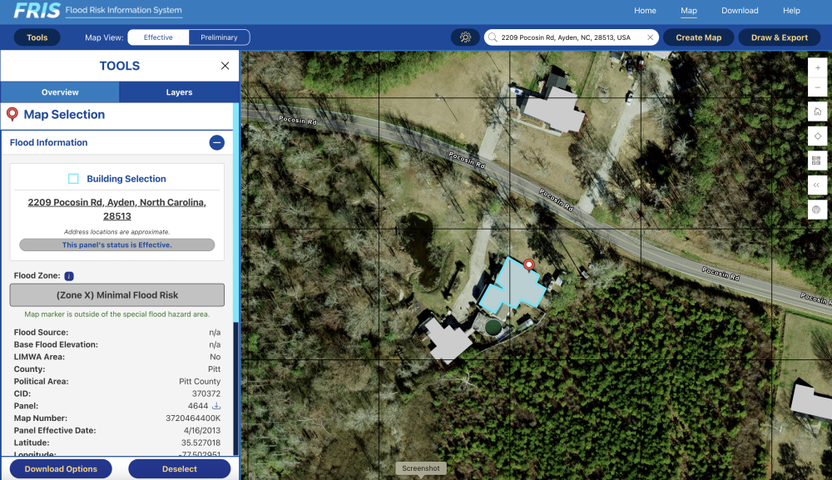Image resolution: width=832 pixels, height=480 pixels.
Task: Click the Flood Zone info icon
Action: point(69,276)
